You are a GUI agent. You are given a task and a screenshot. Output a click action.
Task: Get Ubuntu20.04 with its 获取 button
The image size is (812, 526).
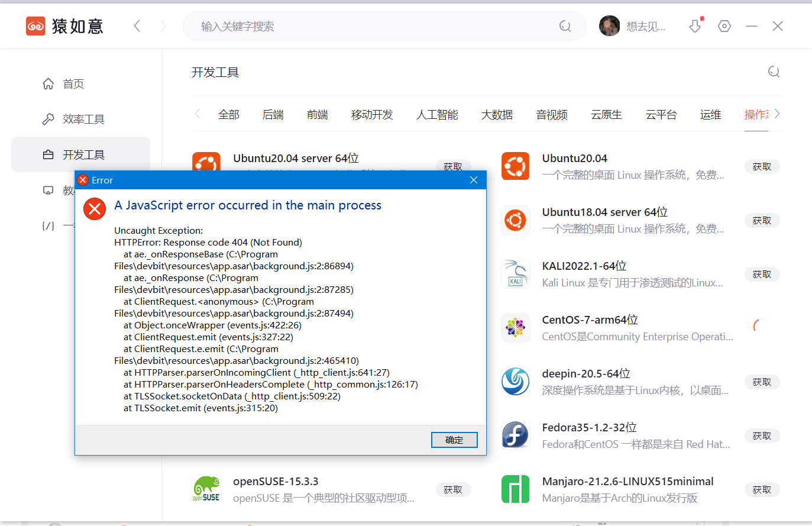[762, 167]
